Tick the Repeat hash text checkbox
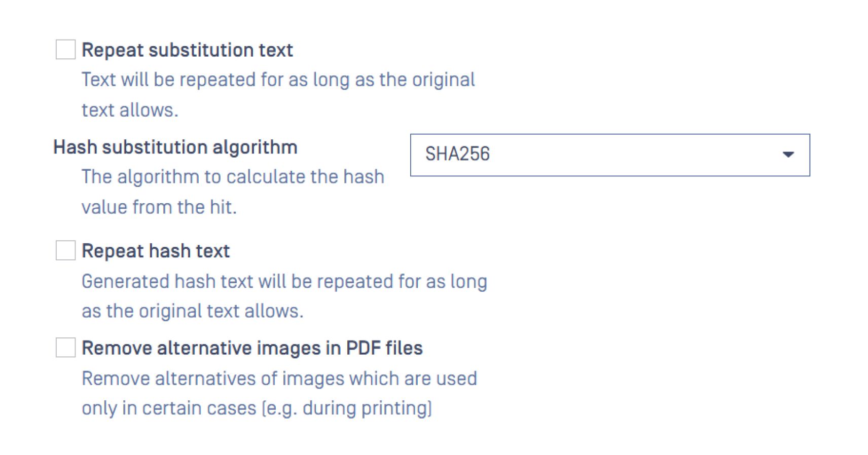The image size is (868, 455). pos(65,250)
